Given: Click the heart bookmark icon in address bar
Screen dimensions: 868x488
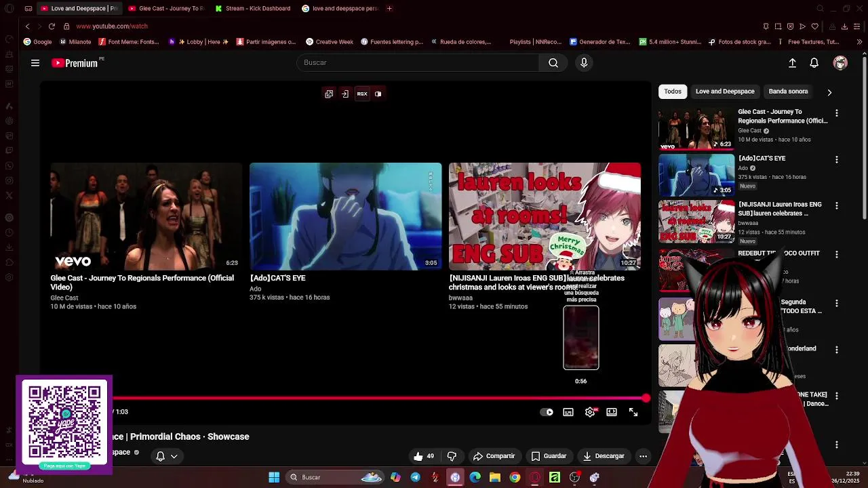Looking at the screenshot, I should point(815,26).
